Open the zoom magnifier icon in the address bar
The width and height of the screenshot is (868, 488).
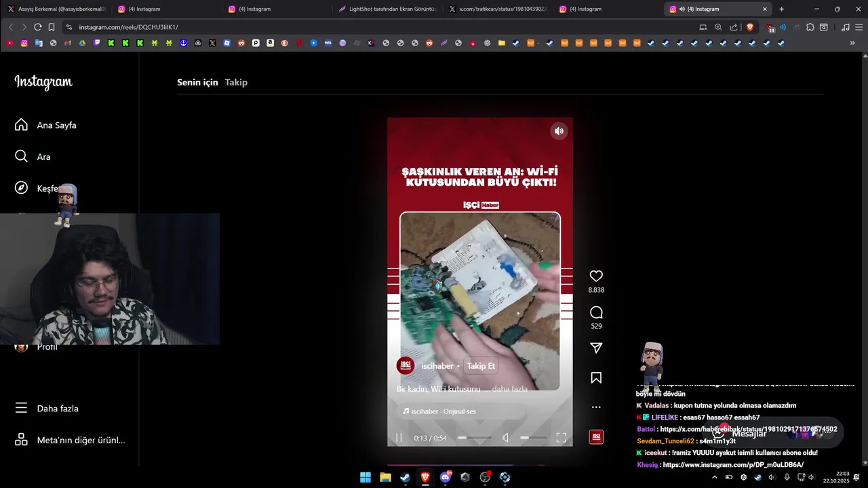718,27
